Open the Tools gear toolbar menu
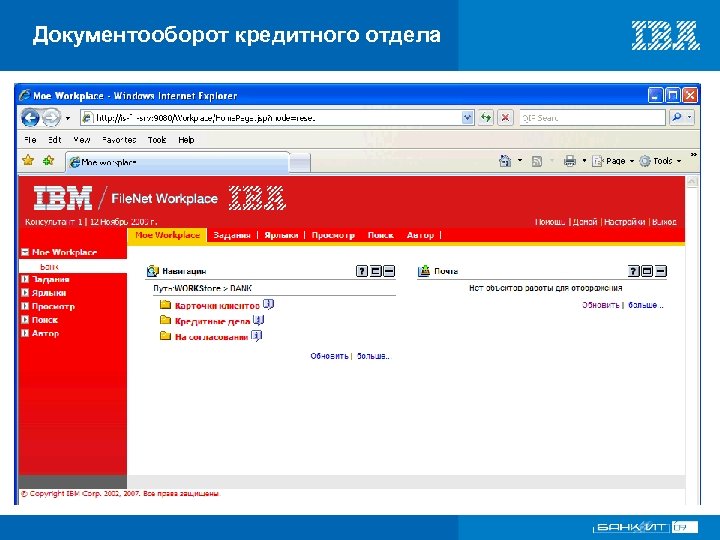This screenshot has width=720, height=540. click(x=660, y=161)
